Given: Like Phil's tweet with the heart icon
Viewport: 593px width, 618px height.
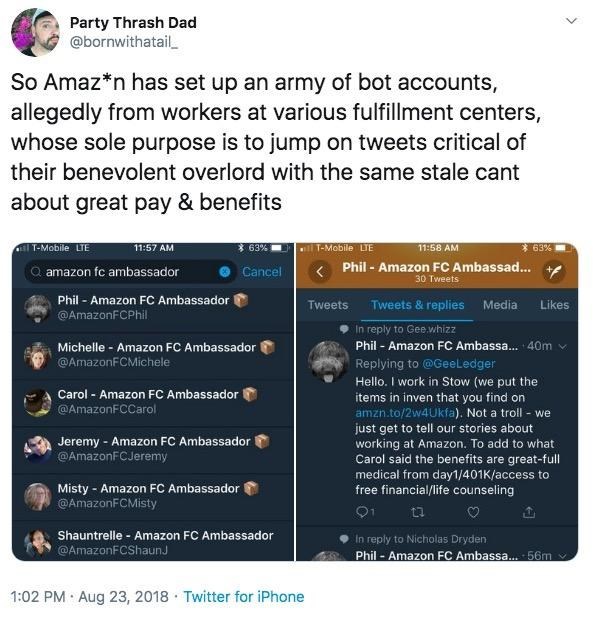Looking at the screenshot, I should tap(473, 512).
